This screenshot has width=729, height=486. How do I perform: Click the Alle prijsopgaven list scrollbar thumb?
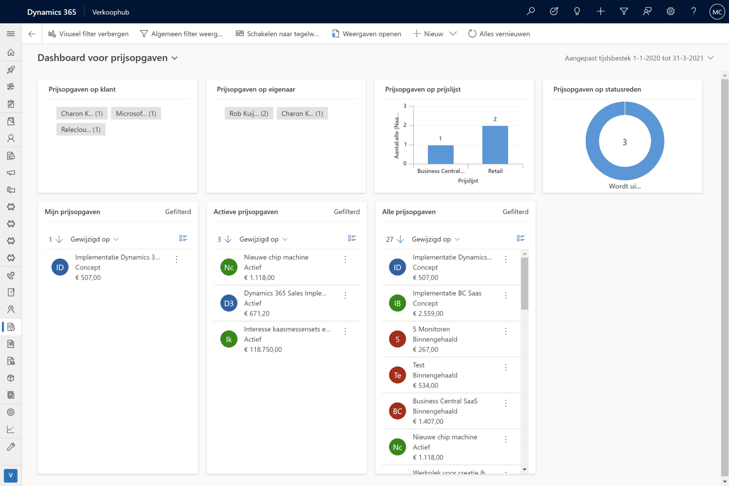pos(524,283)
